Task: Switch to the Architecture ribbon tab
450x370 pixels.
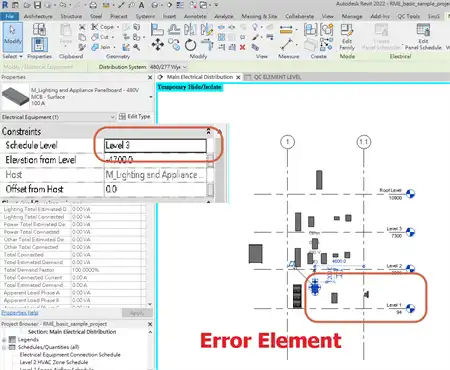Action: pos(38,16)
